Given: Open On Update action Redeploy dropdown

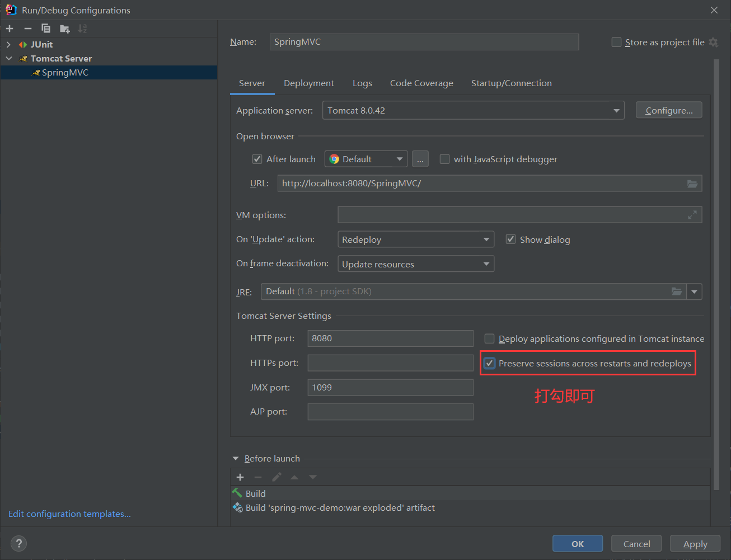Looking at the screenshot, I should 416,239.
